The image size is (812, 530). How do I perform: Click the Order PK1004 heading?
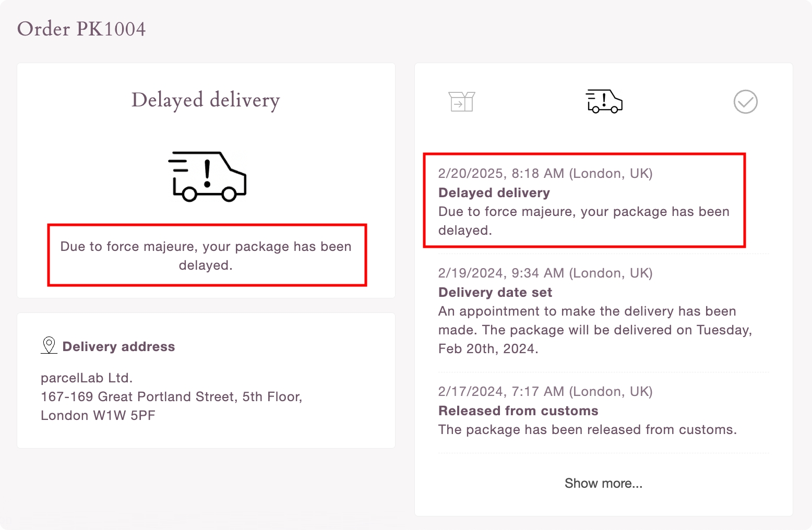[x=81, y=29]
